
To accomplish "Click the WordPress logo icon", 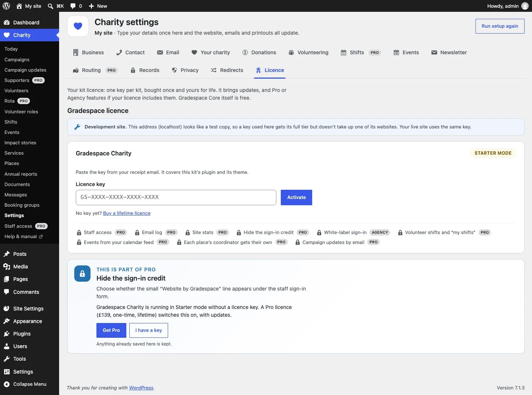I will pos(6,6).
